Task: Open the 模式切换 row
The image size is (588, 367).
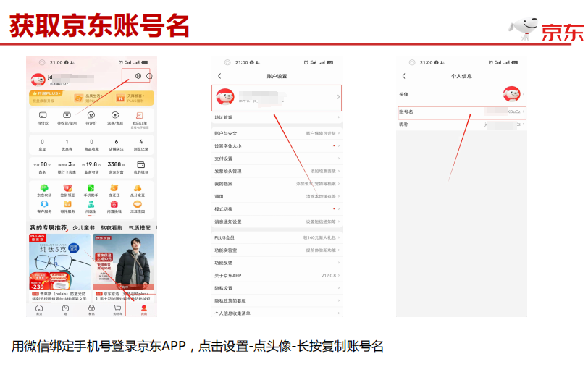Action: point(277,208)
